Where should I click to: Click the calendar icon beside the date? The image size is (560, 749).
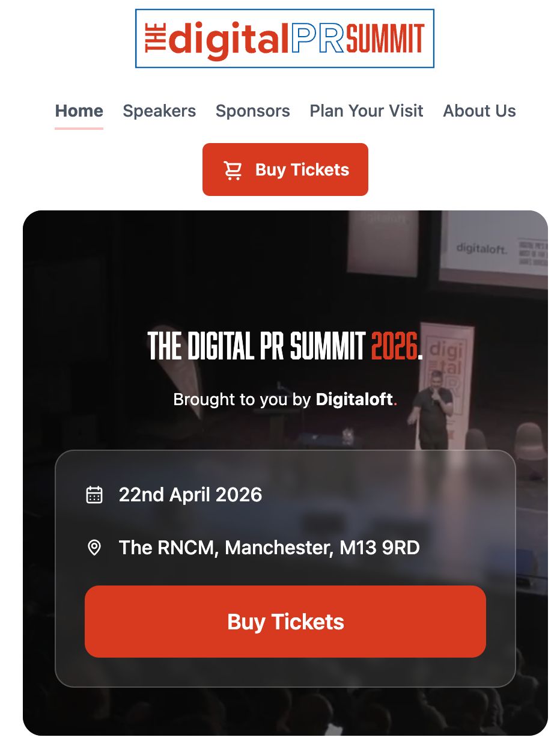(94, 495)
